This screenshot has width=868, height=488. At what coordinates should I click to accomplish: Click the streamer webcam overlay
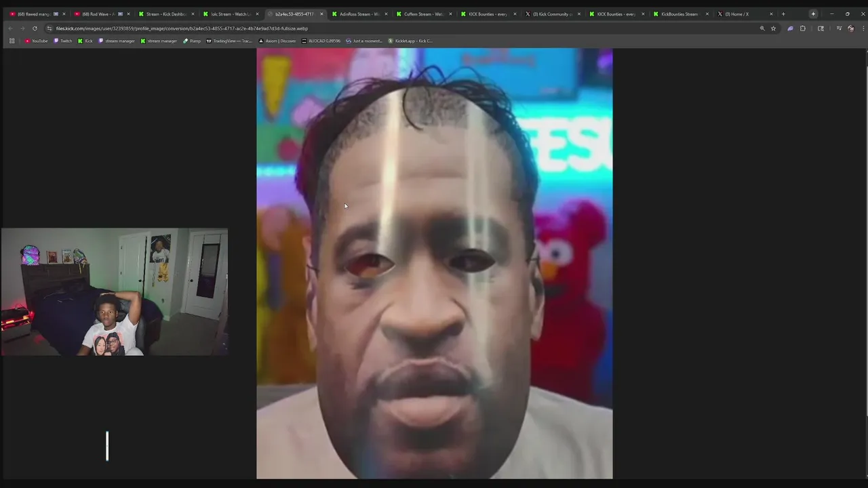115,292
